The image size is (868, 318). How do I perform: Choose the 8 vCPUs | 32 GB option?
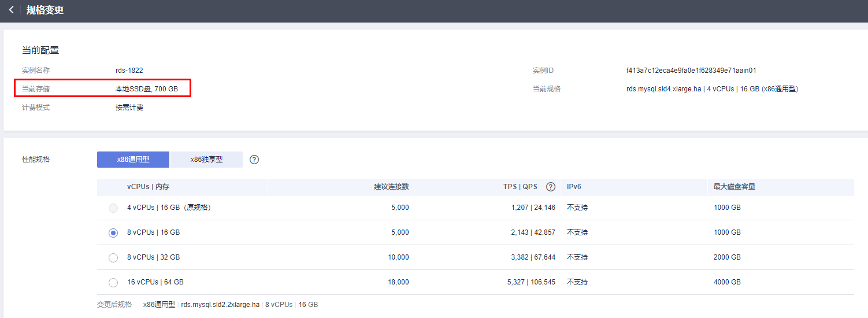click(113, 258)
